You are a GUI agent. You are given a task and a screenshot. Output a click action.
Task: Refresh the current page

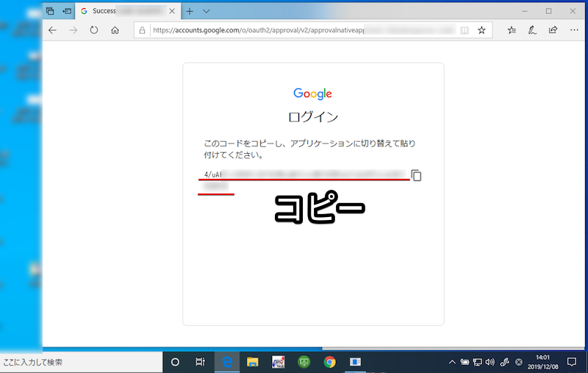coord(93,30)
